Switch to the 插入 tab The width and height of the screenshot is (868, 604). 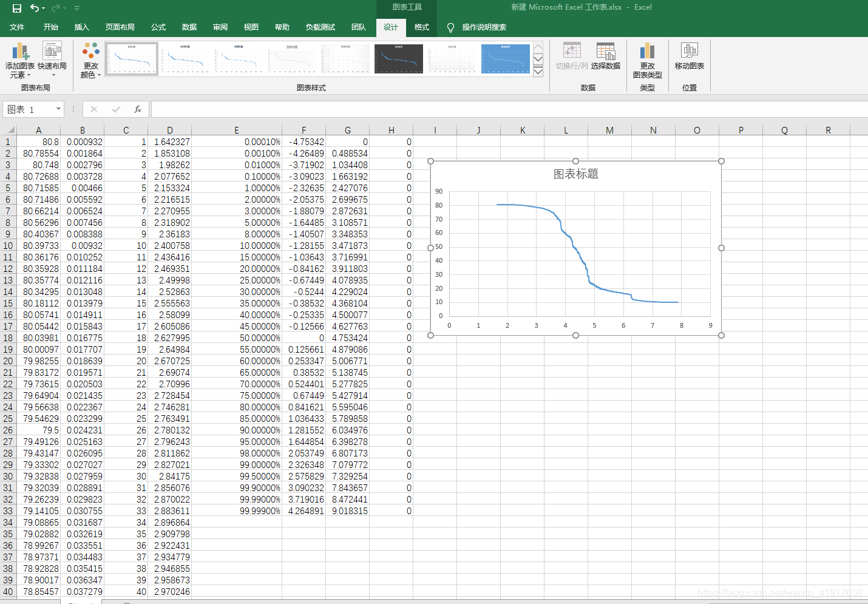click(81, 27)
